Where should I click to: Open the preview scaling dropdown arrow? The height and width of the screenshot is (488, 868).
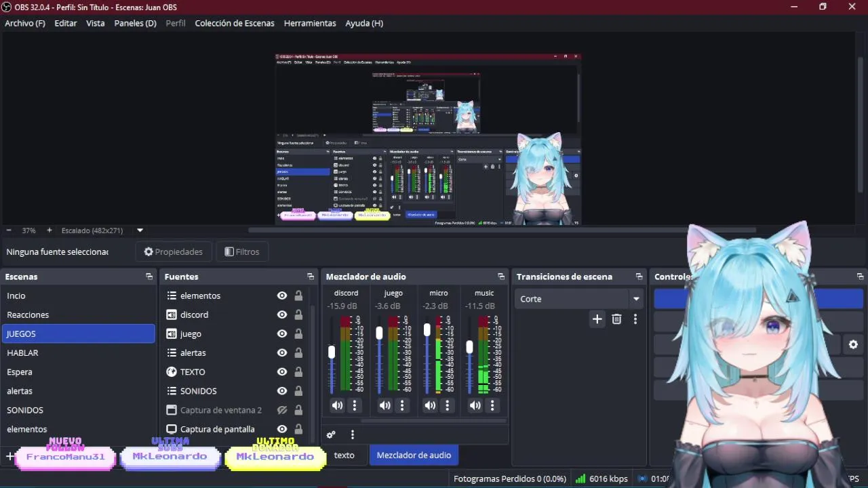point(140,230)
